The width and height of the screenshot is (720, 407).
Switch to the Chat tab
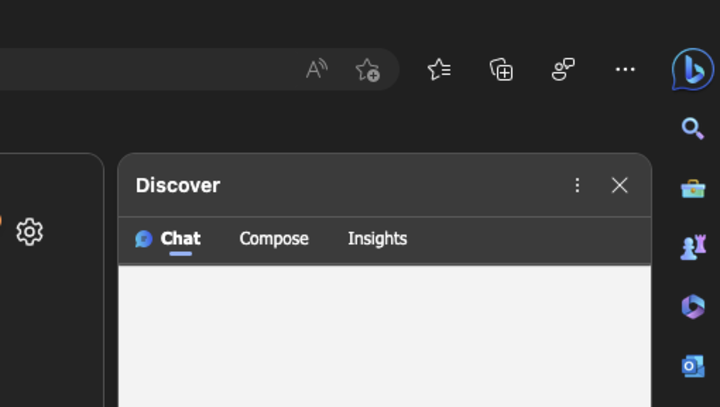tap(169, 239)
